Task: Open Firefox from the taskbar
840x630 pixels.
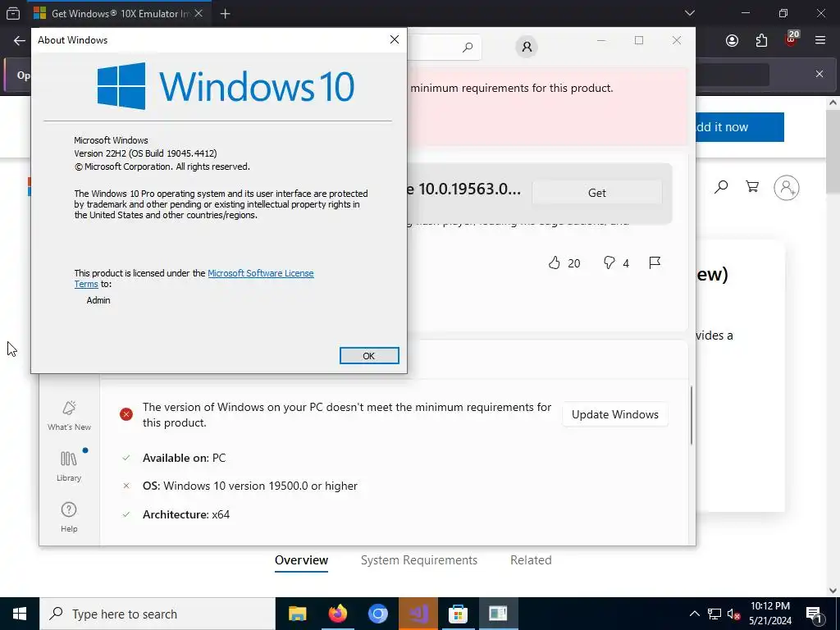Action: tap(337, 614)
